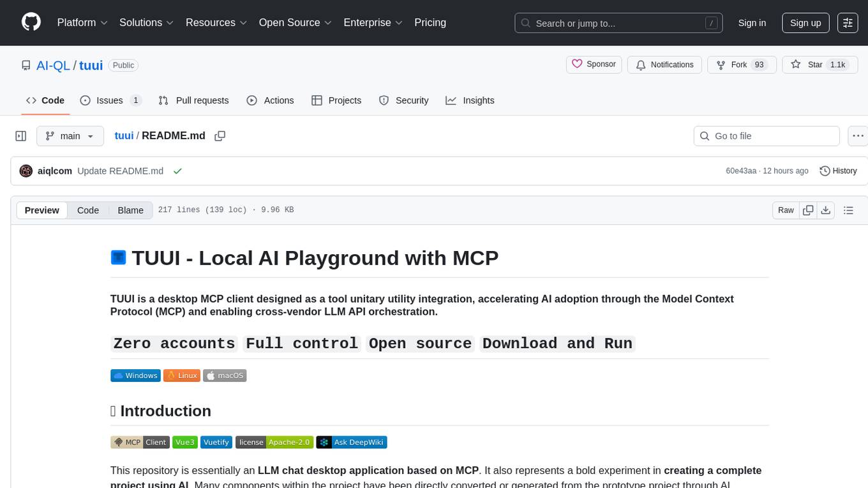The height and width of the screenshot is (488, 868).
Task: Open the Insights tab
Action: point(470,100)
